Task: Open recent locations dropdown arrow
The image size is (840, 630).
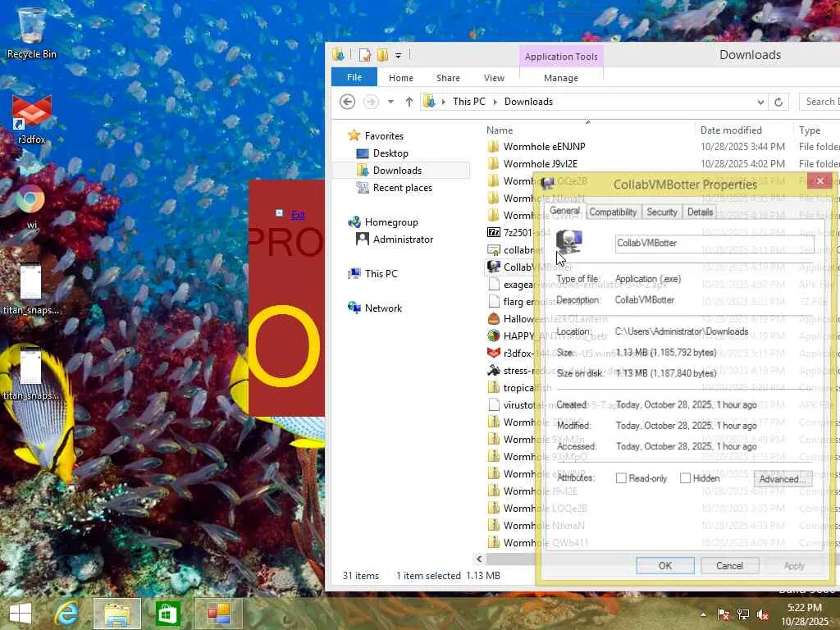Action: coord(390,101)
